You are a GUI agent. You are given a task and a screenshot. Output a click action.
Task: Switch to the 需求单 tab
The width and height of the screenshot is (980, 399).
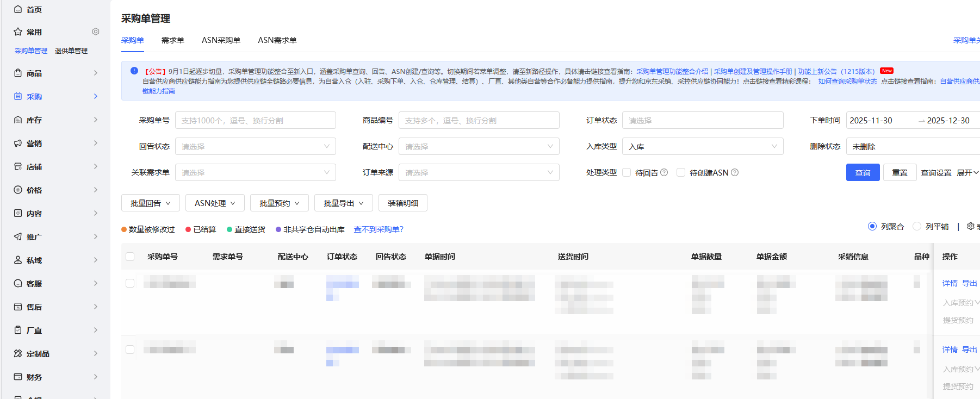pyautogui.click(x=172, y=40)
